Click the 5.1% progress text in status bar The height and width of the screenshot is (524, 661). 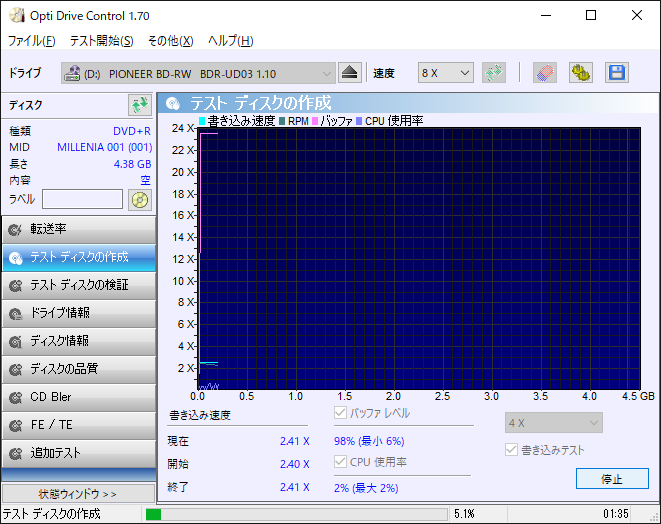464,513
